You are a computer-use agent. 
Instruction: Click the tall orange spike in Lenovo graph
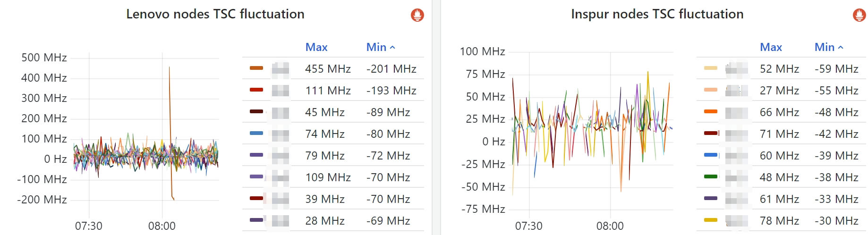point(170,94)
